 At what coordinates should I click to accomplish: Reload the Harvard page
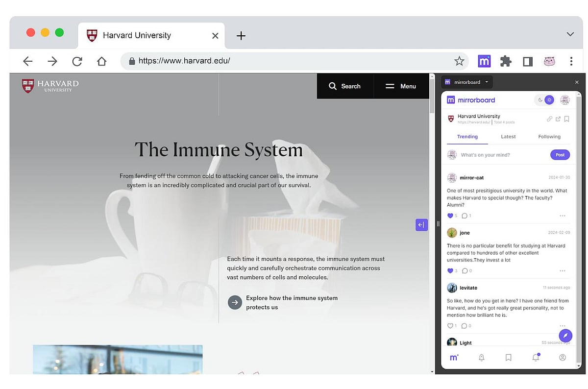click(x=77, y=61)
